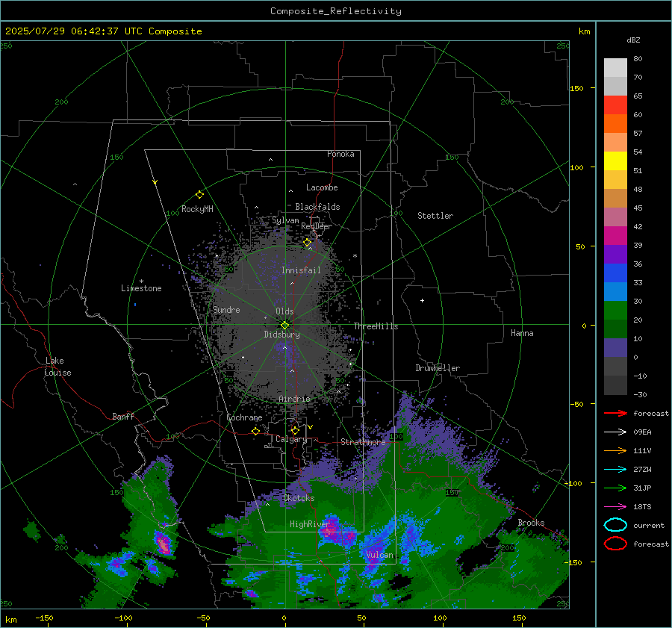Viewport: 672px width, 628px height.
Task: Click the 18TS legend label
Action: pos(642,507)
